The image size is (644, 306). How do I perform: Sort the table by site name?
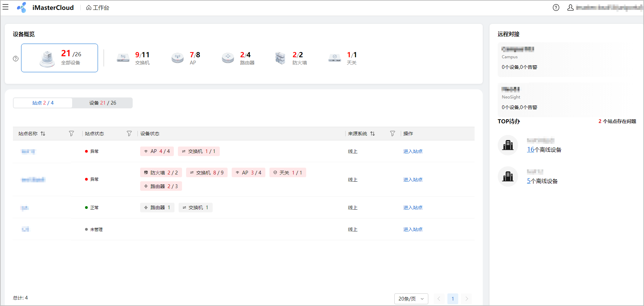tap(43, 134)
